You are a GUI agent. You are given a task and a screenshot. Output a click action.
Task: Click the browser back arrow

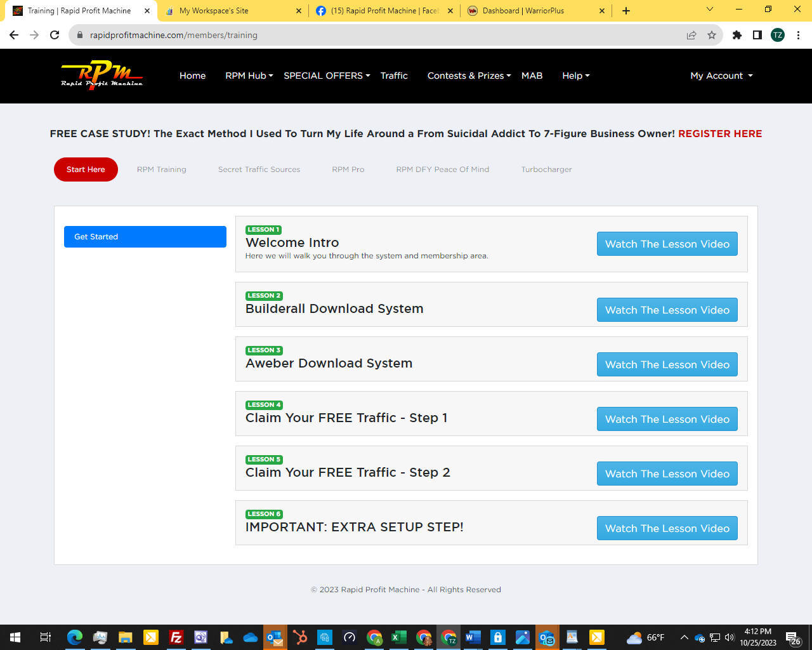pos(14,35)
